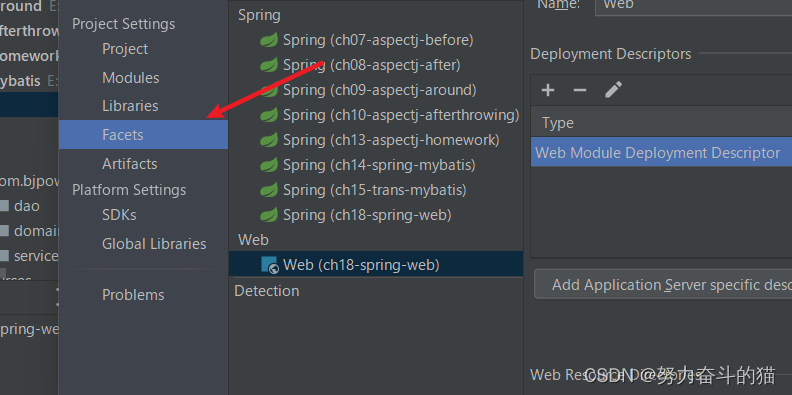Click the leaf icon for ch07-aspectj-before
The height and width of the screenshot is (395, 792).
(x=269, y=40)
